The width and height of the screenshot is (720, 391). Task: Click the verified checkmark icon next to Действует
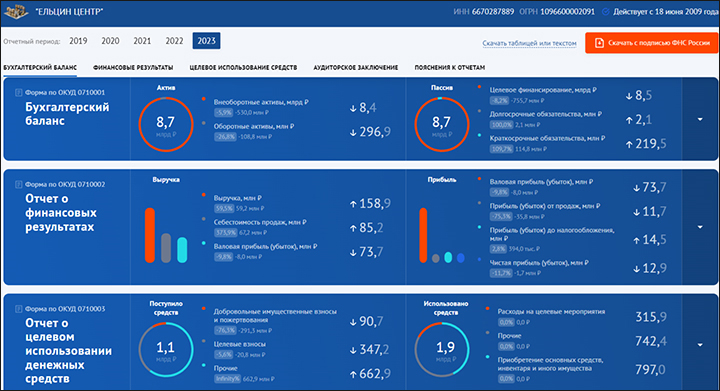[x=606, y=12]
